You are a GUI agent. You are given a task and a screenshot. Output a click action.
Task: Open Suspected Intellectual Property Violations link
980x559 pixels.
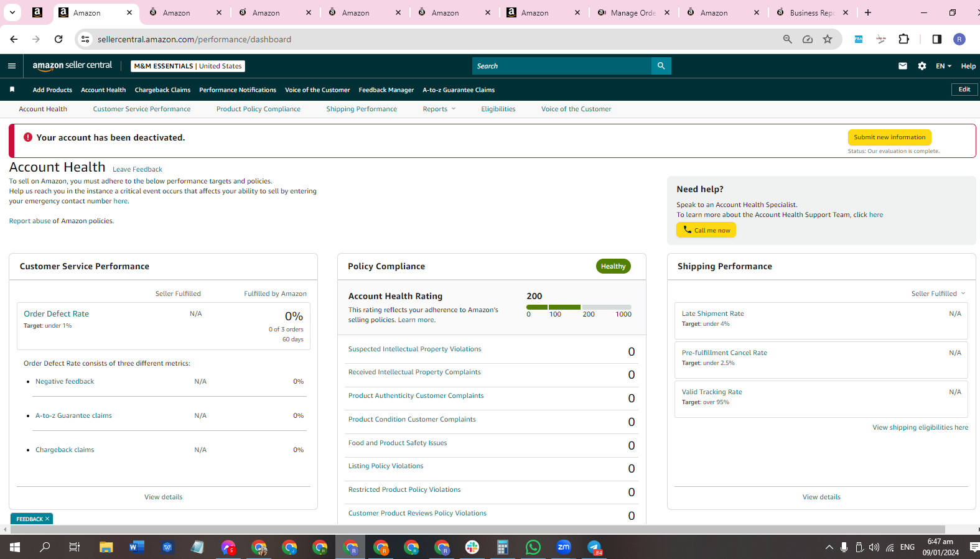414,349
